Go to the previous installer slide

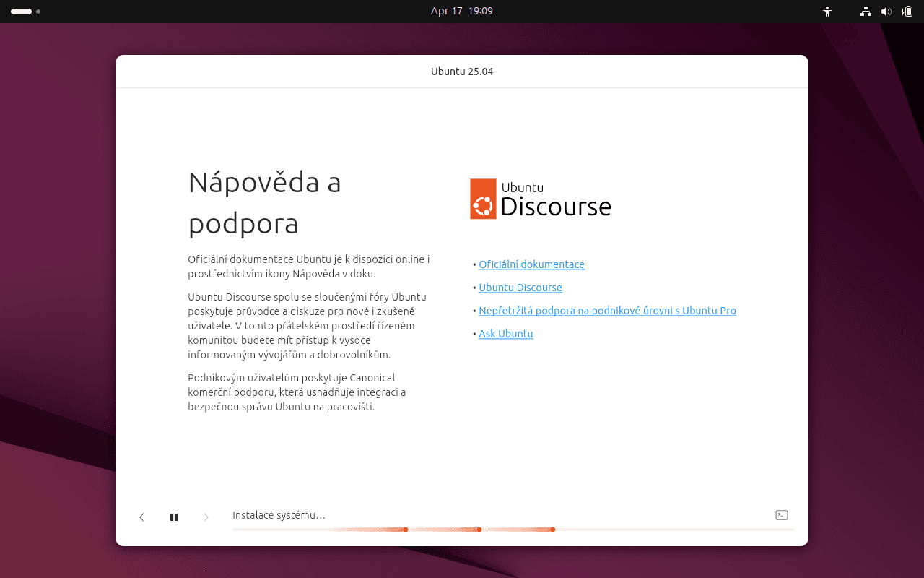coord(142,517)
